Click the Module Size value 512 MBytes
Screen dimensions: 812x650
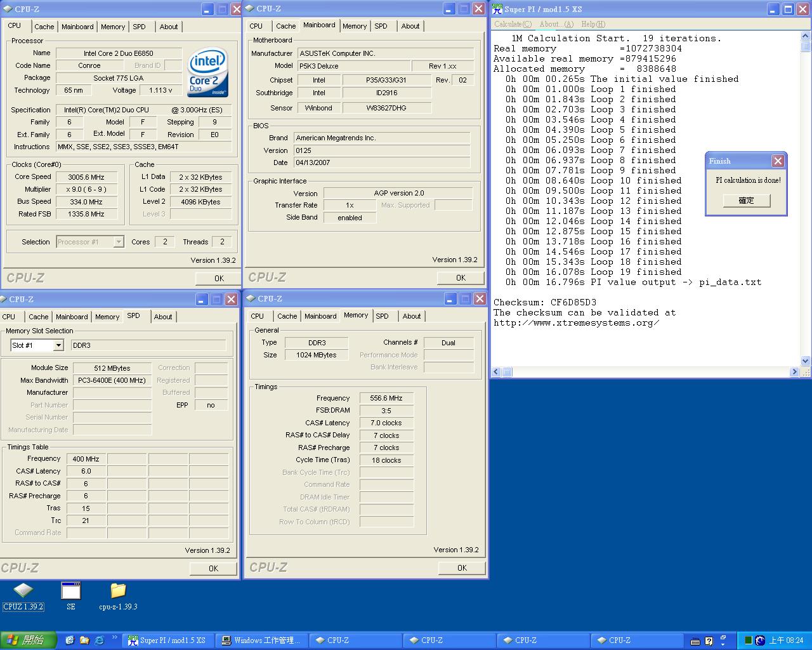(x=112, y=368)
